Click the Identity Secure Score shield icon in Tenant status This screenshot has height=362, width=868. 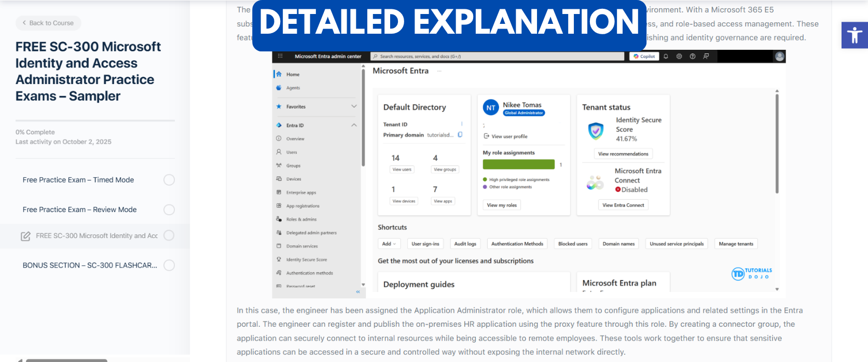pyautogui.click(x=596, y=131)
